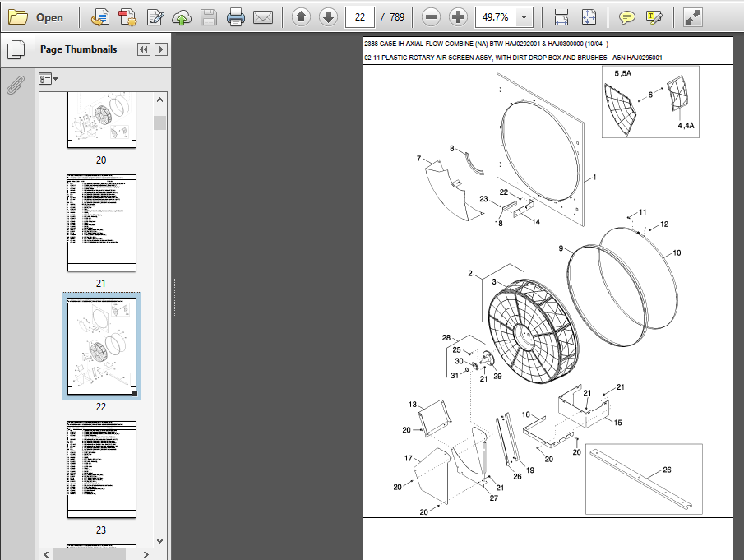The width and height of the screenshot is (744, 560).
Task: Click part number 26 in the inset box
Action: [x=667, y=470]
